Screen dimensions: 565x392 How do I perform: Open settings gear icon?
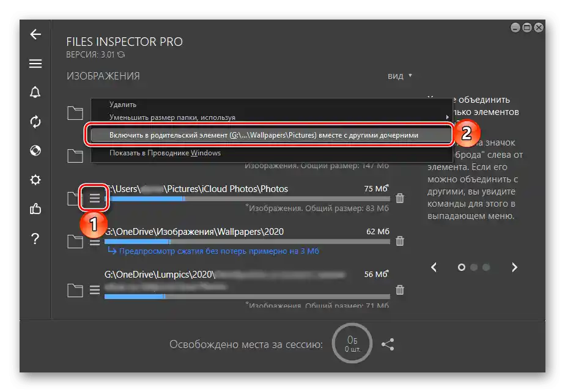35,179
